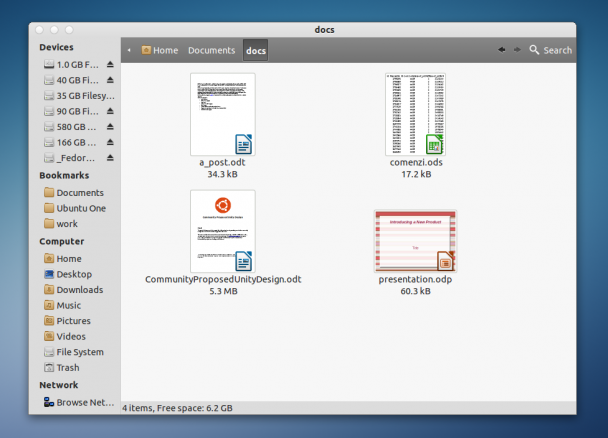Click the a_post.odt file name

point(222,162)
